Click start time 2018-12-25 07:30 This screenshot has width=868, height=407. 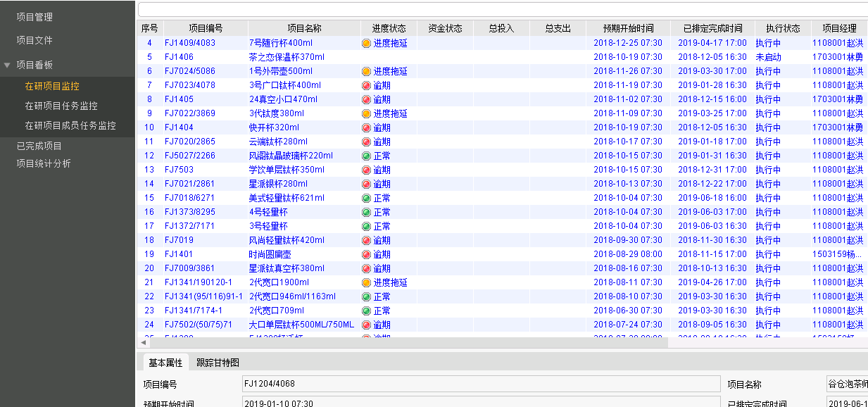[x=628, y=43]
